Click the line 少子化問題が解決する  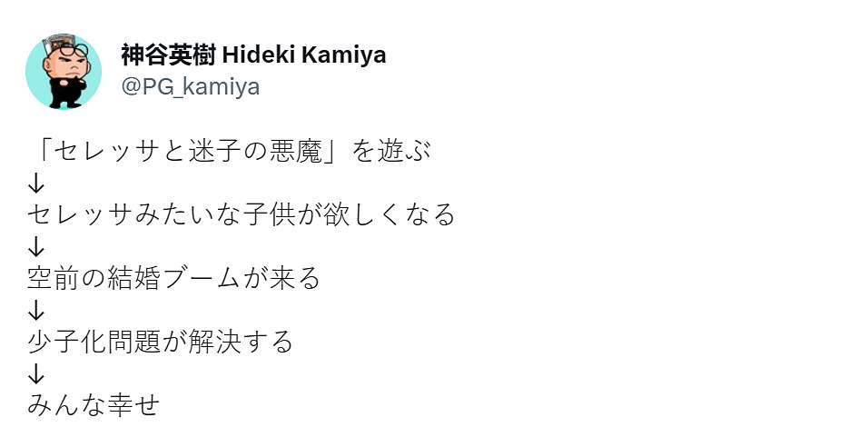161,342
